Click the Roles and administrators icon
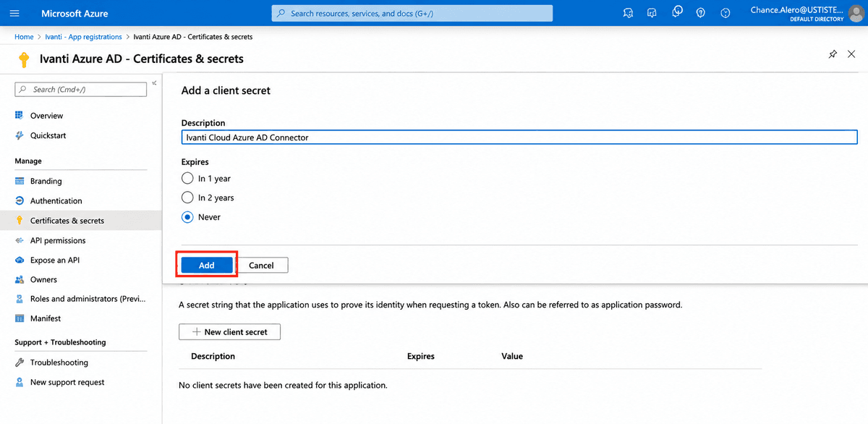The width and height of the screenshot is (868, 424). click(x=20, y=299)
